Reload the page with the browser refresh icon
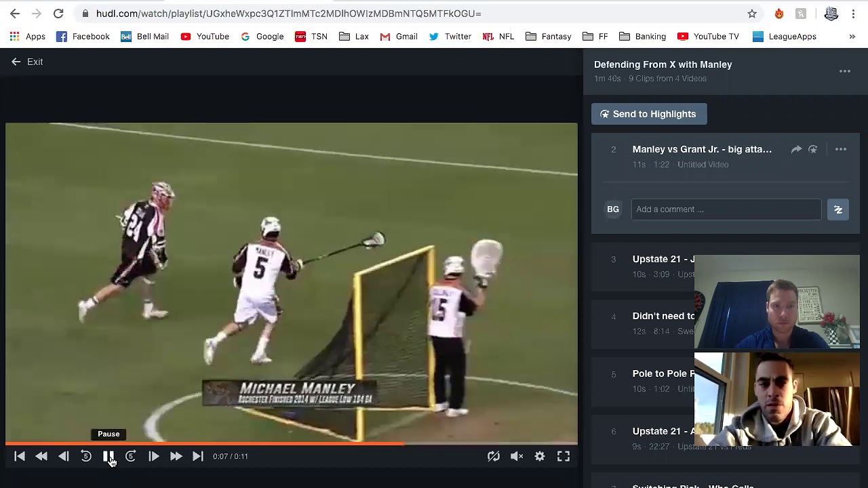Image resolution: width=868 pixels, height=488 pixels. point(58,14)
